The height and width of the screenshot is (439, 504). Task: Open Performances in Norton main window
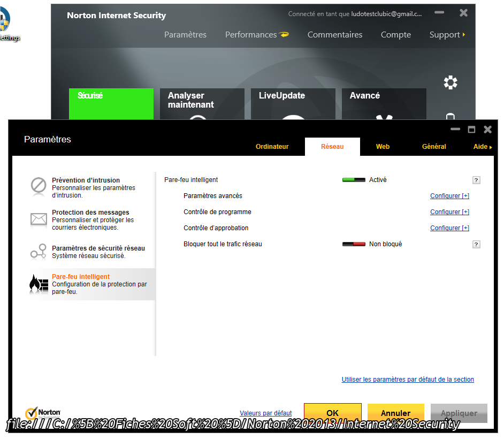coord(251,35)
